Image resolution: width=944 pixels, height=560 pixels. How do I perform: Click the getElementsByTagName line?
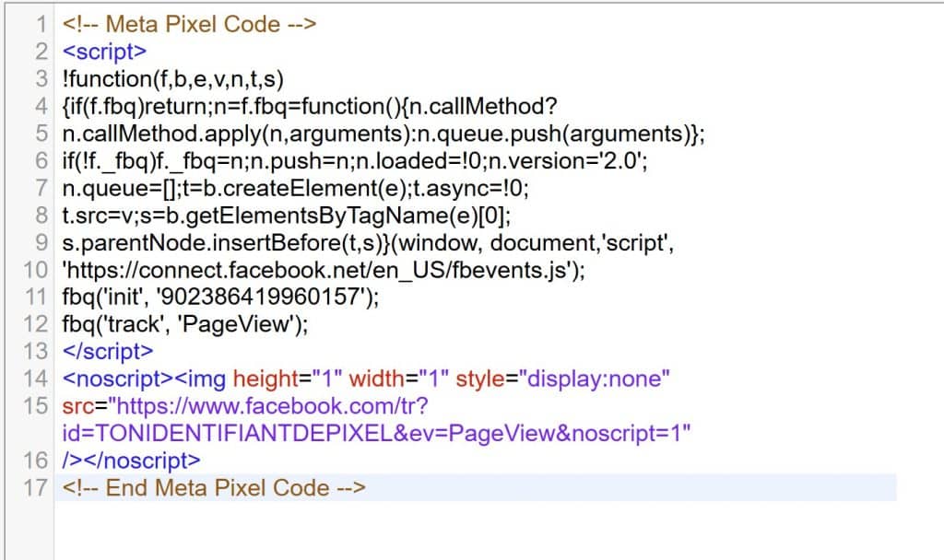[x=287, y=215]
